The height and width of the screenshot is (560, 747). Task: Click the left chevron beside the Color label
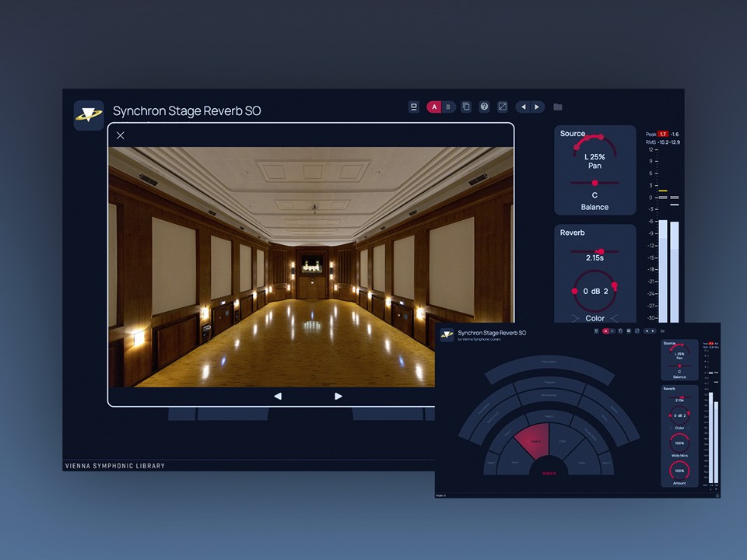(x=576, y=317)
